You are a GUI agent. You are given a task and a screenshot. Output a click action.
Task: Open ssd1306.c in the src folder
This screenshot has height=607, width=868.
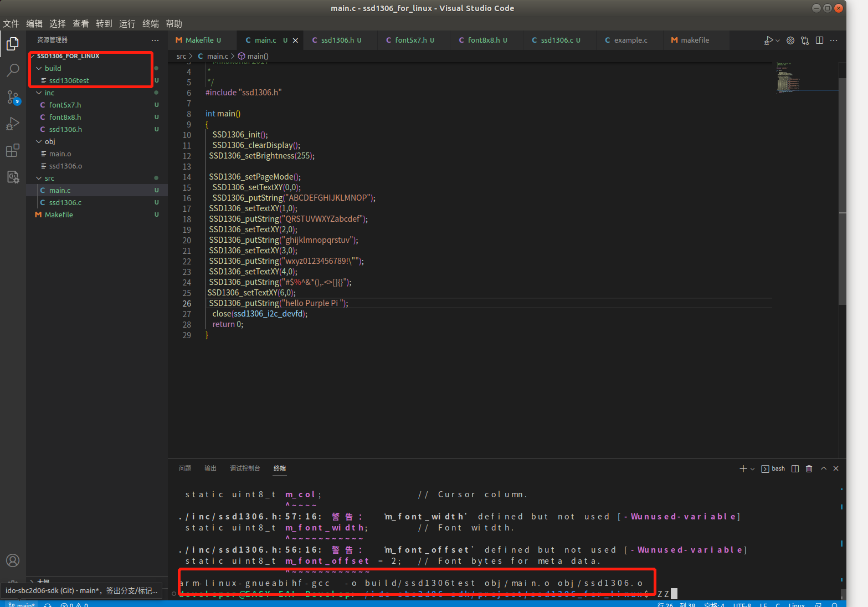[x=97, y=202]
